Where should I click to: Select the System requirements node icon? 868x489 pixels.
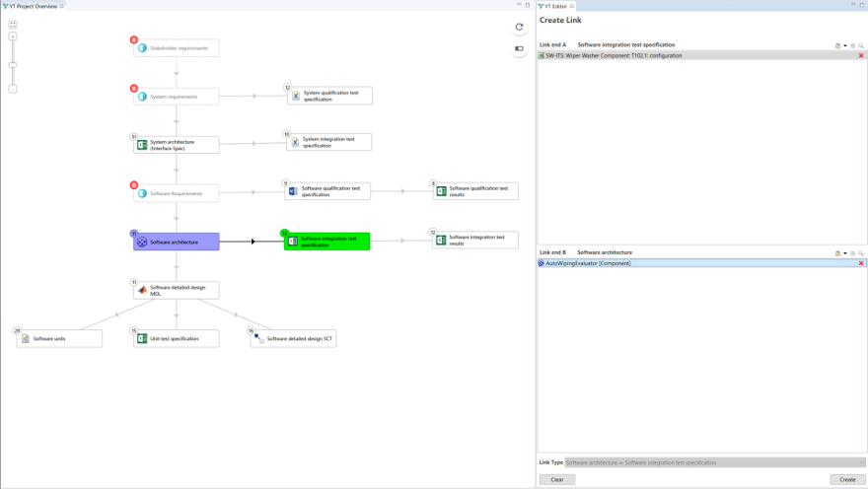[142, 97]
